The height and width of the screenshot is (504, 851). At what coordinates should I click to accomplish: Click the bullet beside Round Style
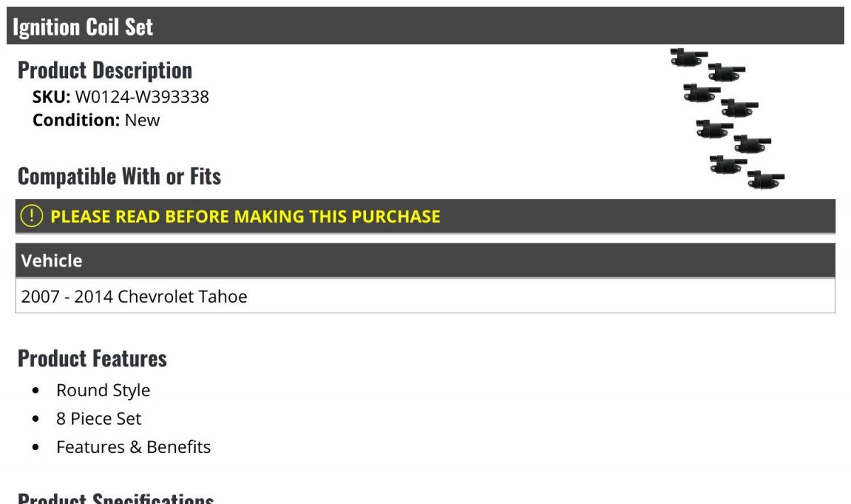36,391
